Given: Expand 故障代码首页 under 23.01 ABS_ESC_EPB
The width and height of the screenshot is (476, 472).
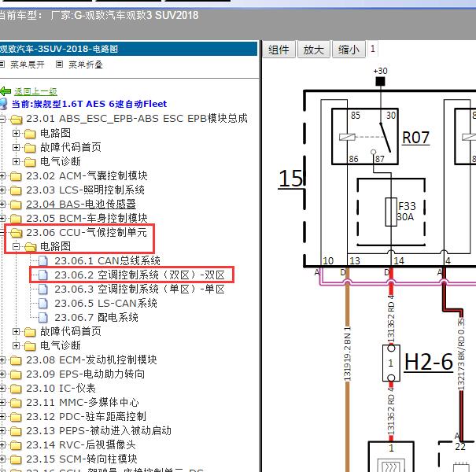Looking at the screenshot, I should coord(16,147).
